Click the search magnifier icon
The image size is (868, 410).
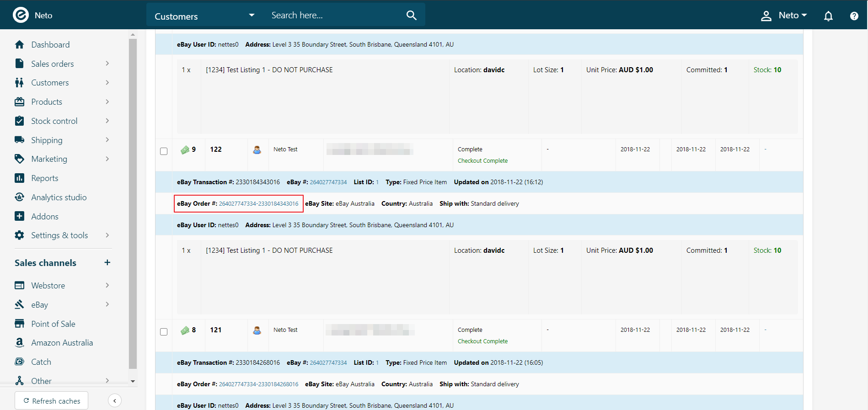tap(412, 15)
